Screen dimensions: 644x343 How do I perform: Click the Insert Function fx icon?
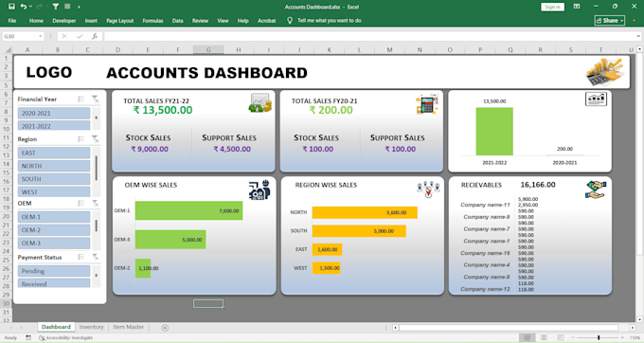(x=95, y=36)
